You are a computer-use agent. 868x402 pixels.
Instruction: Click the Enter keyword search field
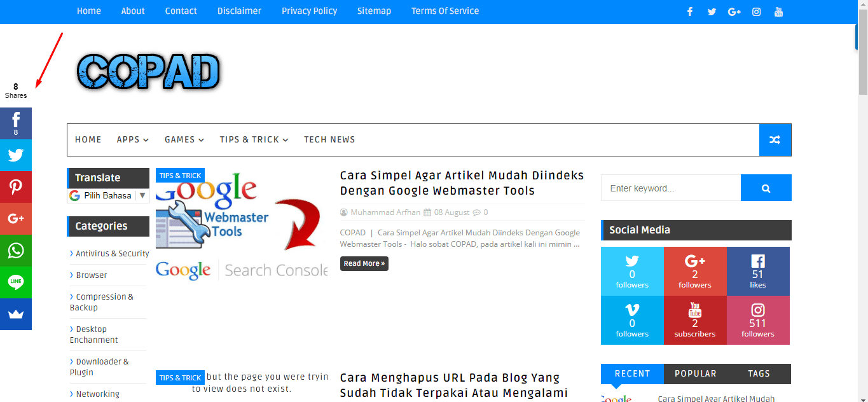[671, 188]
